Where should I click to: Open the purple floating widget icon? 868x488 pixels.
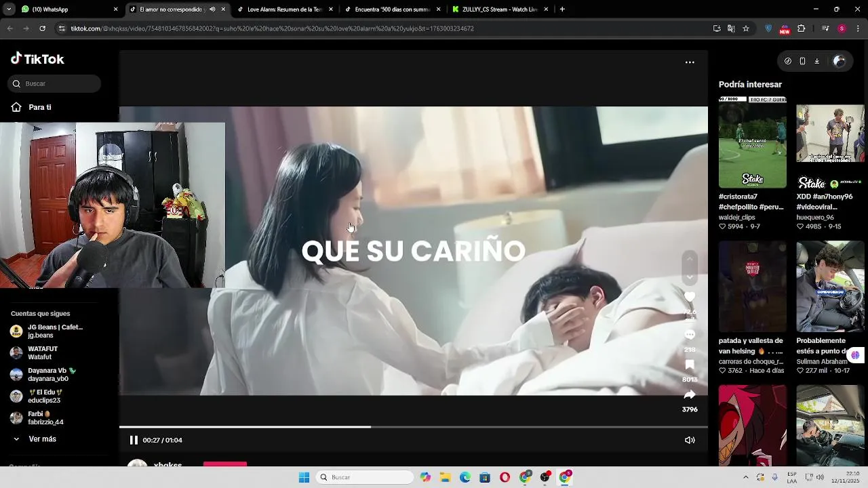pyautogui.click(x=855, y=355)
